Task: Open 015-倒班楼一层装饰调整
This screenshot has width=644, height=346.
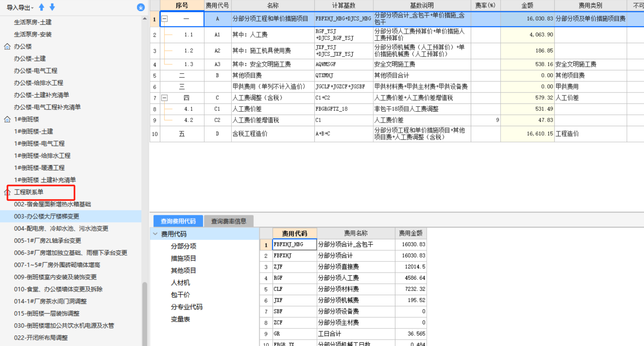Action: pos(47,314)
